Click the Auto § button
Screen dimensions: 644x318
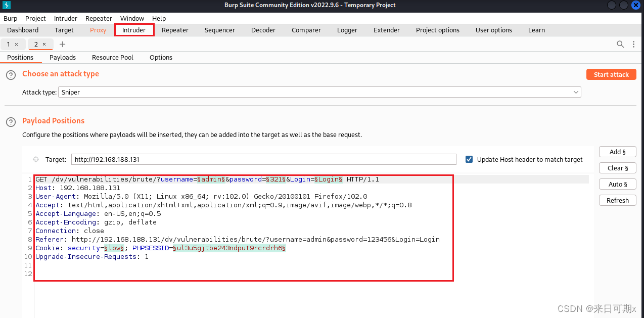617,184
